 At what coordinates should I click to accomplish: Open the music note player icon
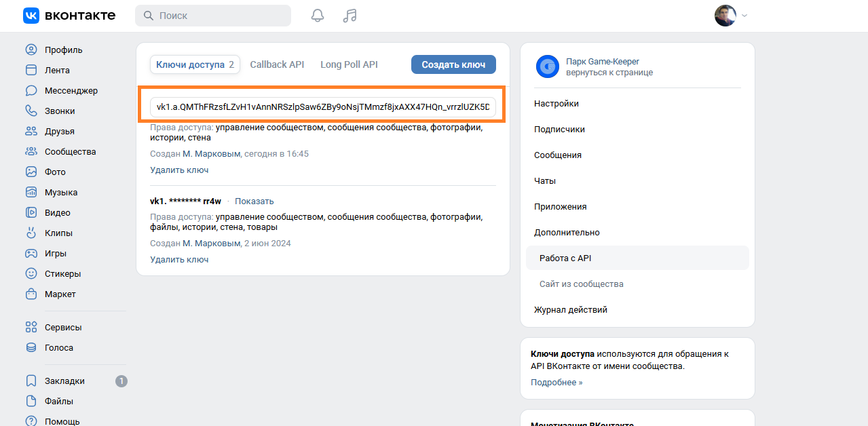coord(350,16)
